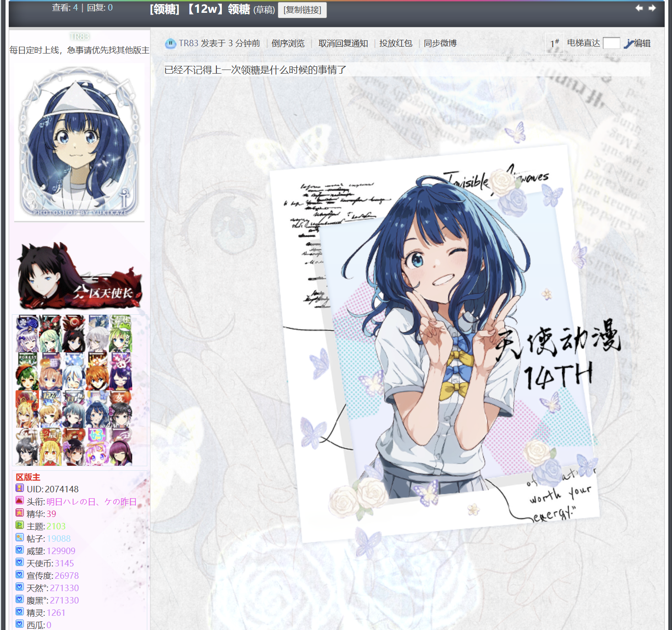Click the 分区天使长 badge image

point(80,276)
